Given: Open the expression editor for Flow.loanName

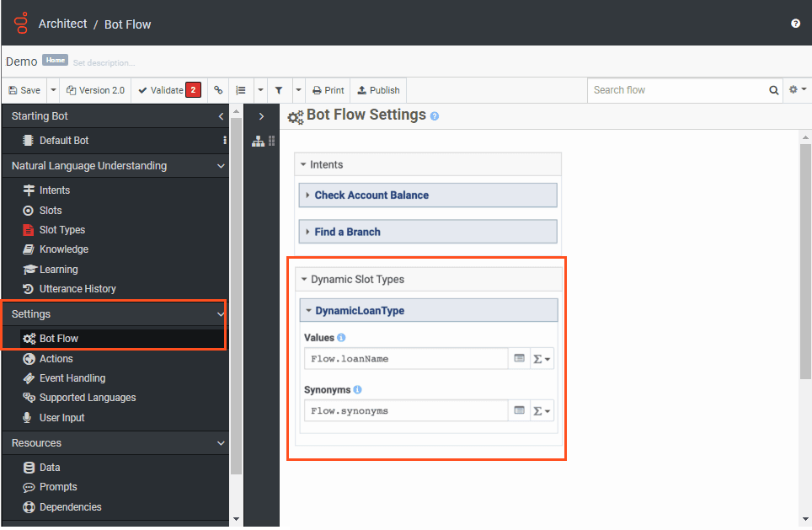Looking at the screenshot, I should point(520,358).
